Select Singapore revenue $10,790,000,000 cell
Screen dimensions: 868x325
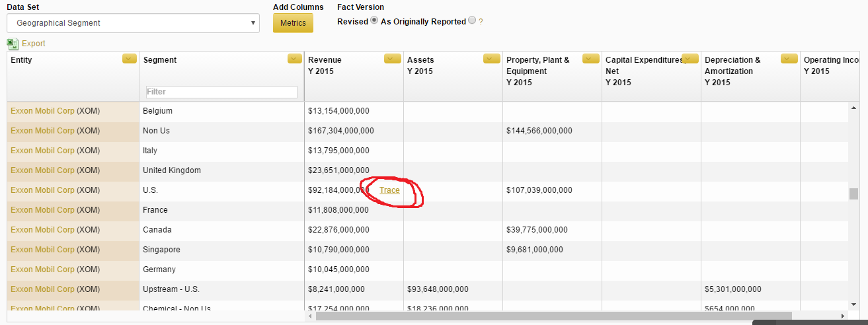click(x=354, y=250)
